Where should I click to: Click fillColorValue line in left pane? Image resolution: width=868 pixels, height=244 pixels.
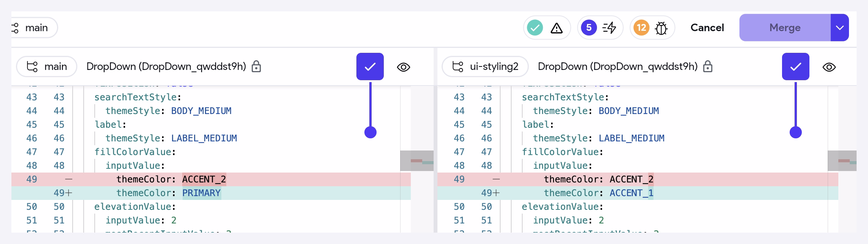click(x=135, y=152)
